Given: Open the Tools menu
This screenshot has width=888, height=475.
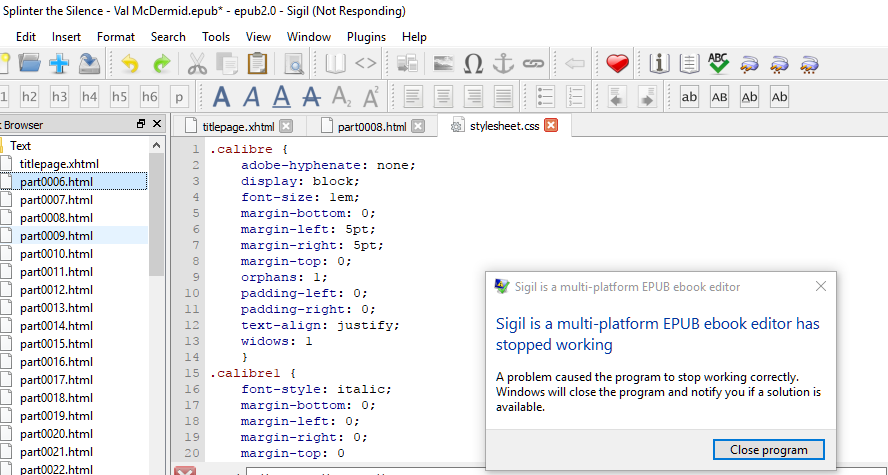Looking at the screenshot, I should (x=216, y=37).
